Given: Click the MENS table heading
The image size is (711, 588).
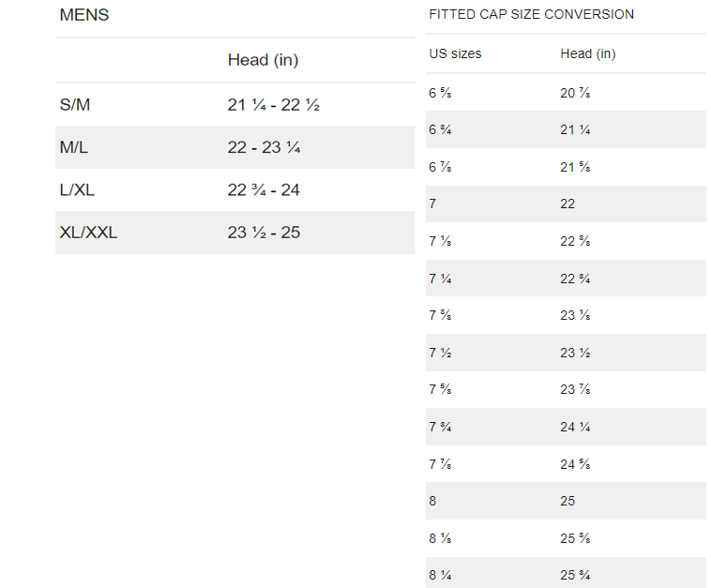Looking at the screenshot, I should pos(84,15).
